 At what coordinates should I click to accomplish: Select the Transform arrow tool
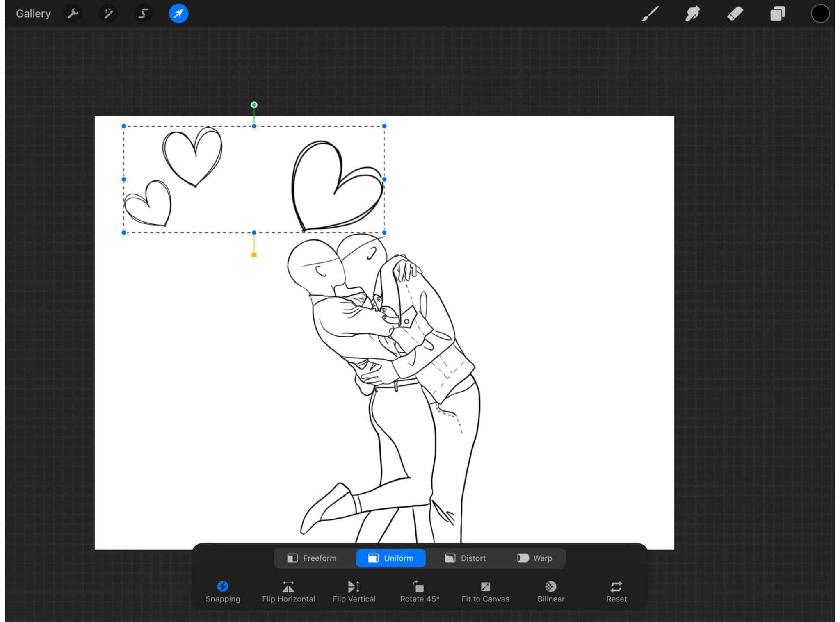pyautogui.click(x=178, y=14)
